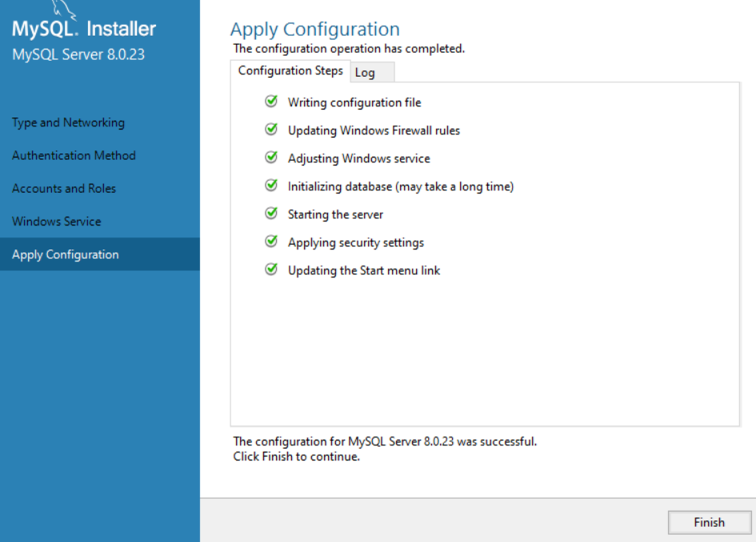Click green check beside Starting the server

point(271,213)
